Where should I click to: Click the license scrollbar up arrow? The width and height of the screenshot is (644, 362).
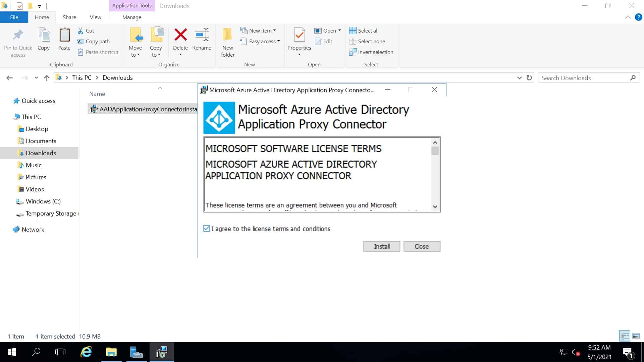click(x=435, y=142)
